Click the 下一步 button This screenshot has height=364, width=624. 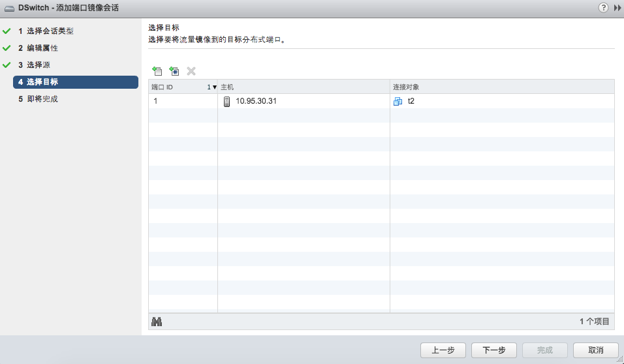[494, 350]
